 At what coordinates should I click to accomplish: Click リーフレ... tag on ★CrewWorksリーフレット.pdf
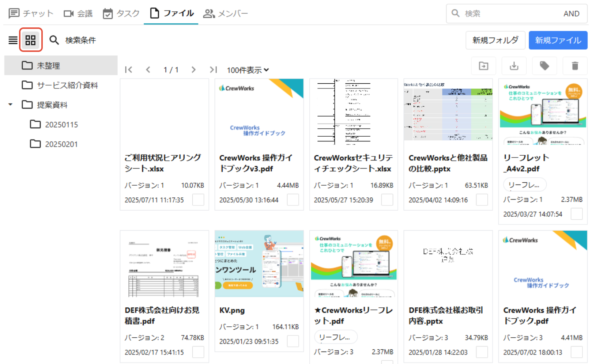pyautogui.click(x=336, y=337)
